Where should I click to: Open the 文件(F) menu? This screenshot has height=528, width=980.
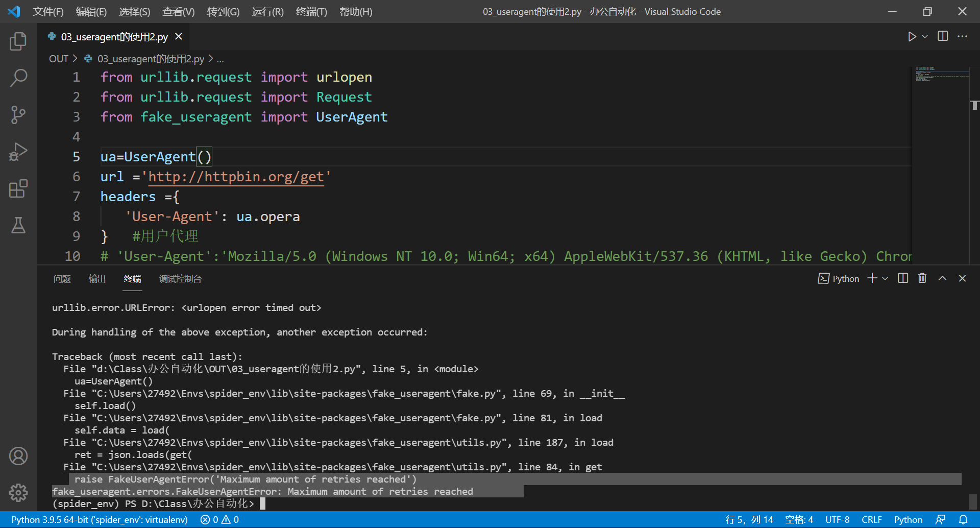click(48, 11)
